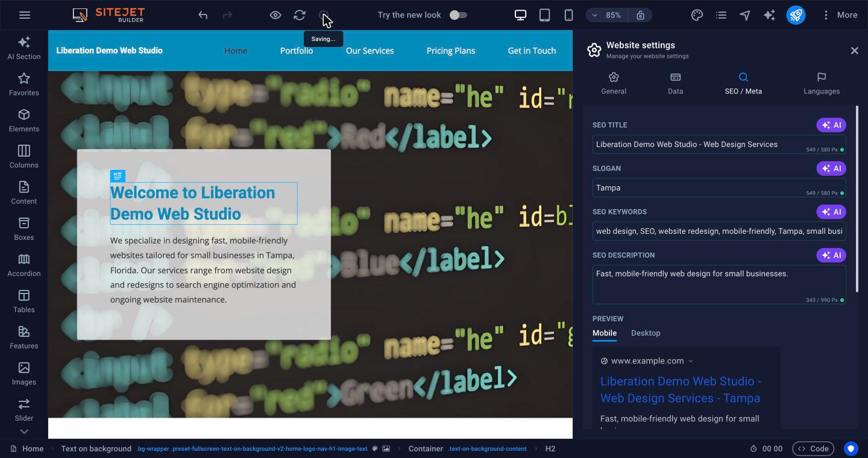Generate SEO keywords with AI button
The width and height of the screenshot is (868, 458).
[x=831, y=212]
